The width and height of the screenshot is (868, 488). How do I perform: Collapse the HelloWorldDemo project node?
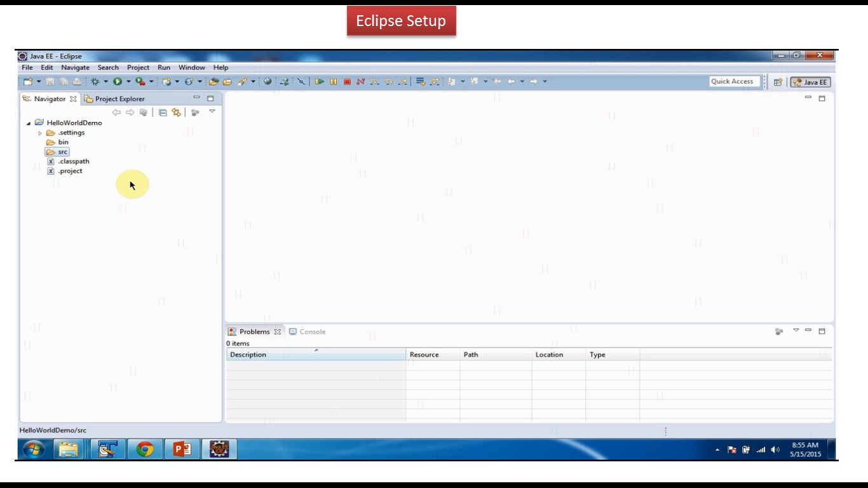[29, 123]
